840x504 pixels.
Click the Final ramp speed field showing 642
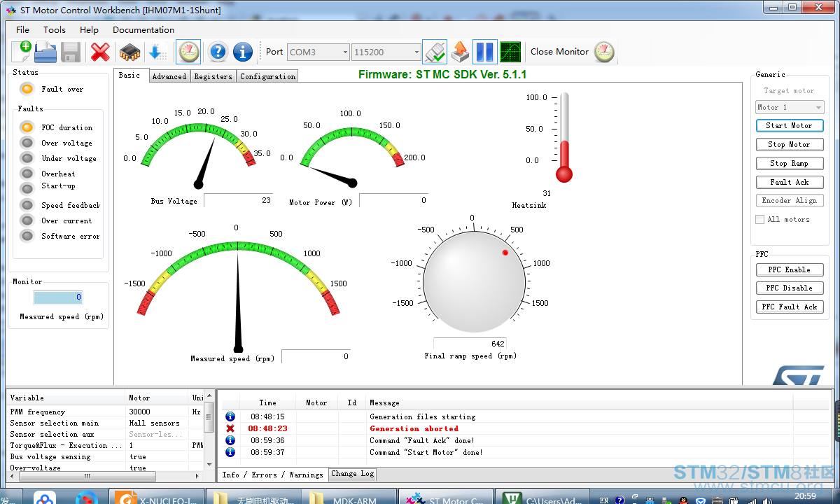pyautogui.click(x=470, y=344)
